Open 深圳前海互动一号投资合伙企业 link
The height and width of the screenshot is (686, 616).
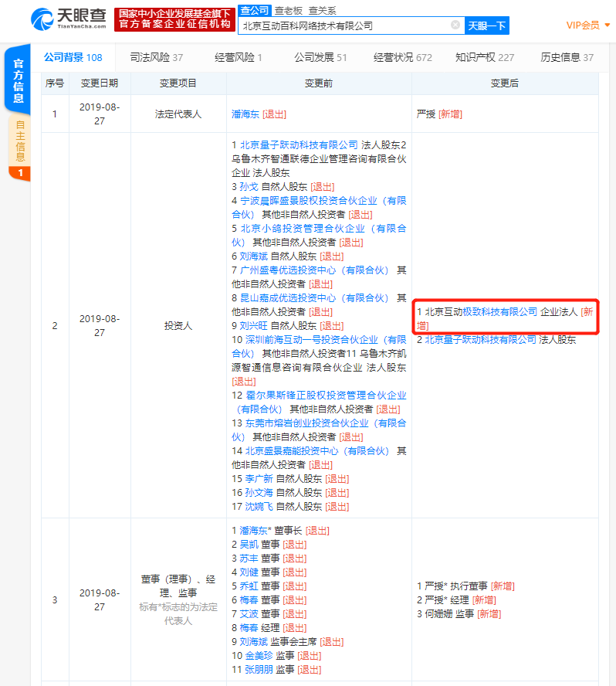tap(319, 347)
